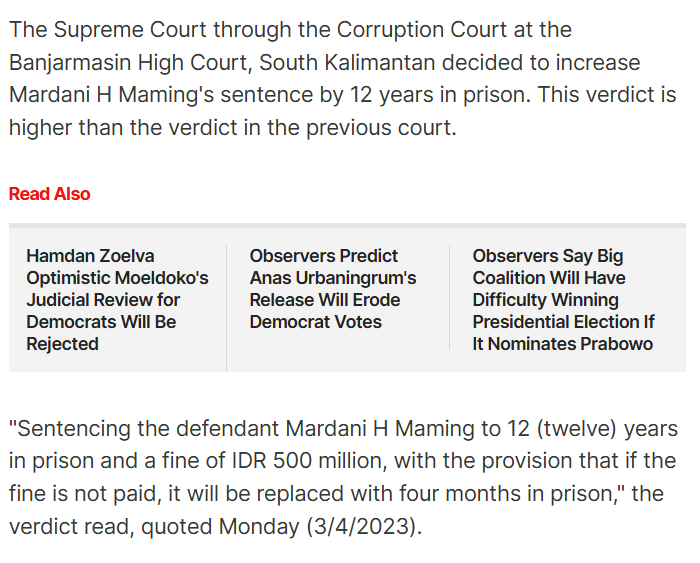Click the quoted sentencing paragraph

tap(344, 477)
